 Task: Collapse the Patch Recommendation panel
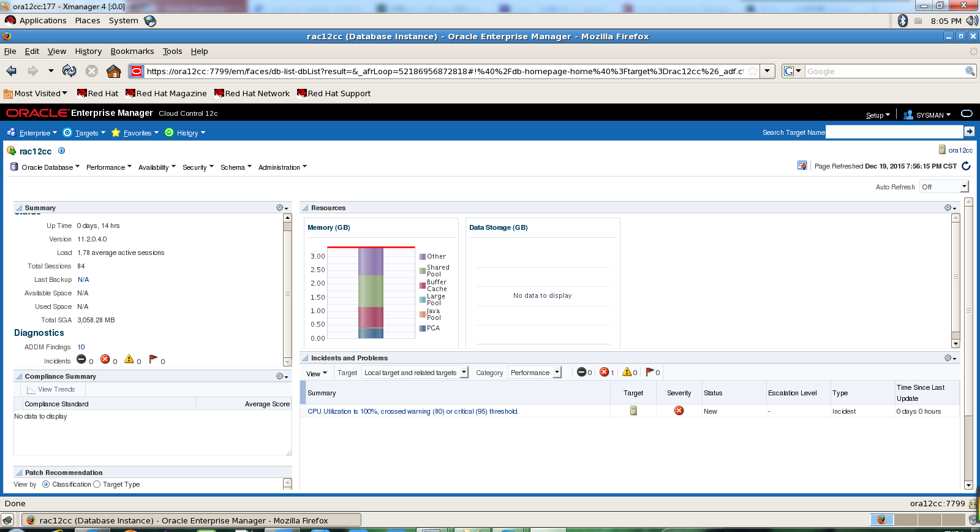click(18, 473)
